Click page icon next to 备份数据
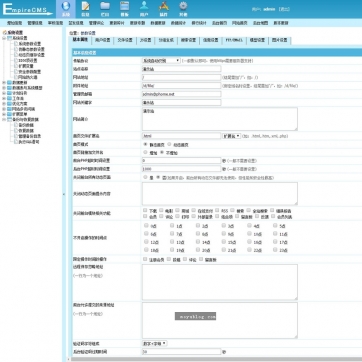362x362 pixels. click(x=16, y=125)
